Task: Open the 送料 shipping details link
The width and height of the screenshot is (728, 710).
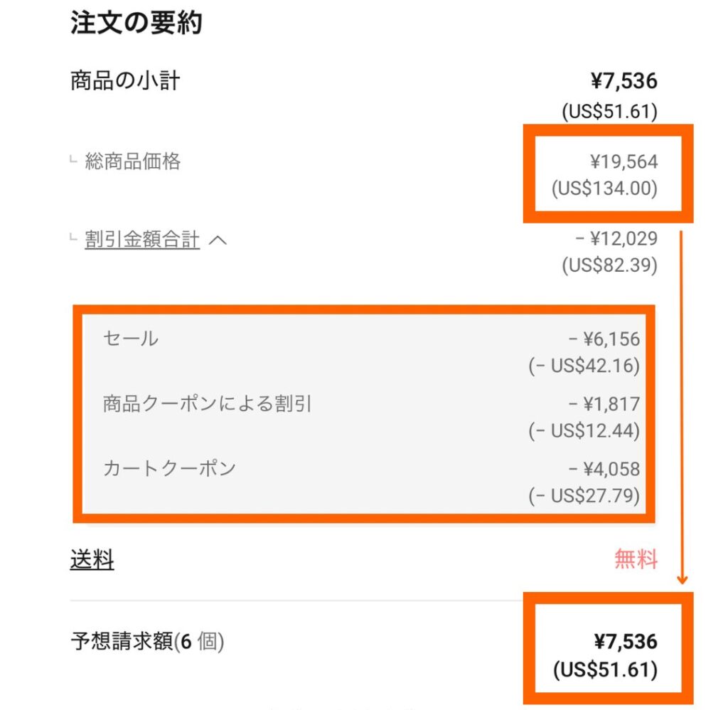Action: coord(92,559)
